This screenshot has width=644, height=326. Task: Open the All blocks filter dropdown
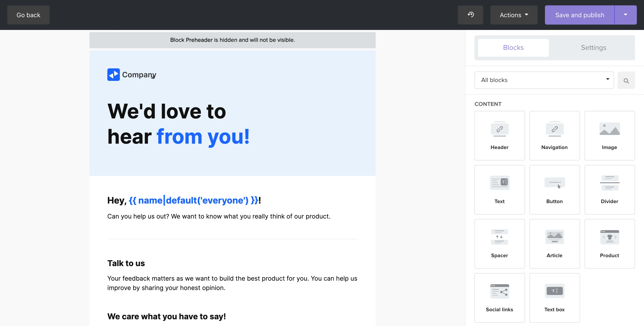click(x=544, y=80)
